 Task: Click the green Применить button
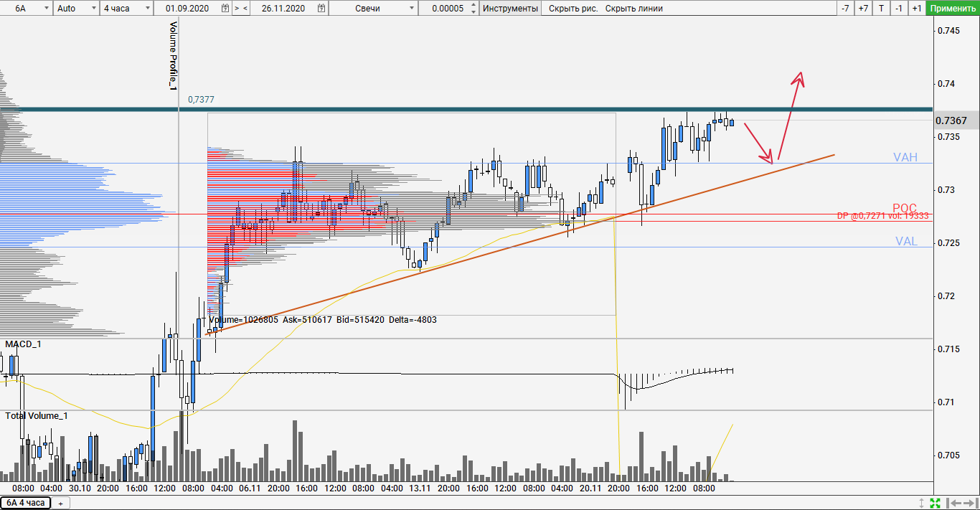[x=952, y=9]
